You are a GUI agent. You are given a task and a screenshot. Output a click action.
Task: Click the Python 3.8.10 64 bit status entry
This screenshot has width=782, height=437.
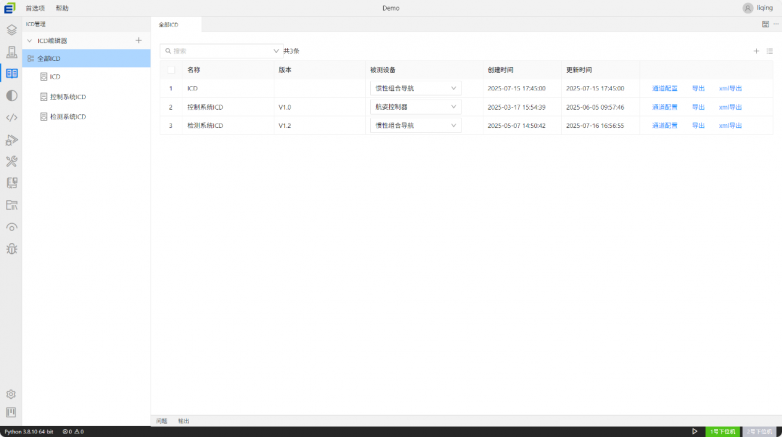tap(29, 432)
